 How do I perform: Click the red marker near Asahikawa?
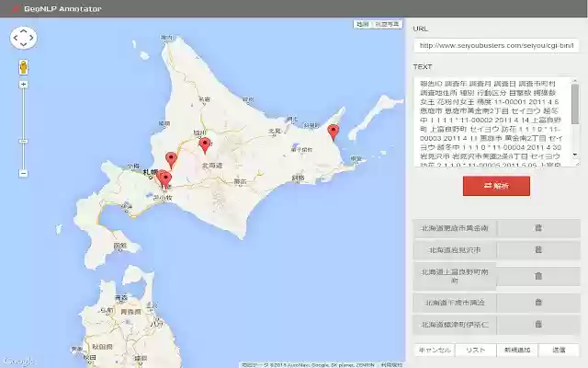(205, 145)
